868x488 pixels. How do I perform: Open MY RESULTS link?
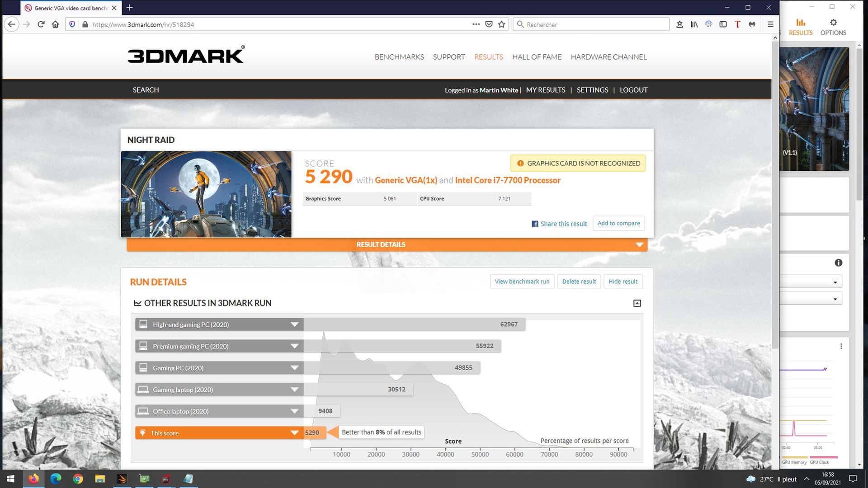pyautogui.click(x=546, y=90)
